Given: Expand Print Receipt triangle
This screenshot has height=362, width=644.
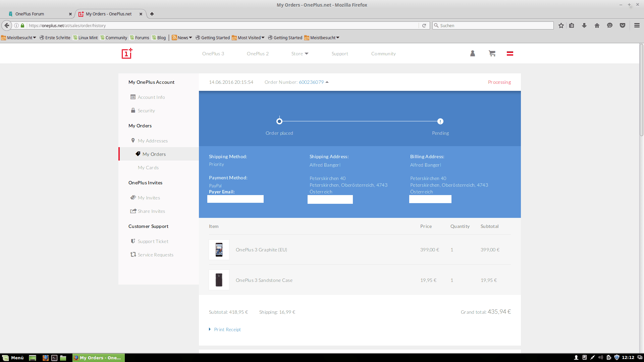Looking at the screenshot, I should tap(210, 329).
